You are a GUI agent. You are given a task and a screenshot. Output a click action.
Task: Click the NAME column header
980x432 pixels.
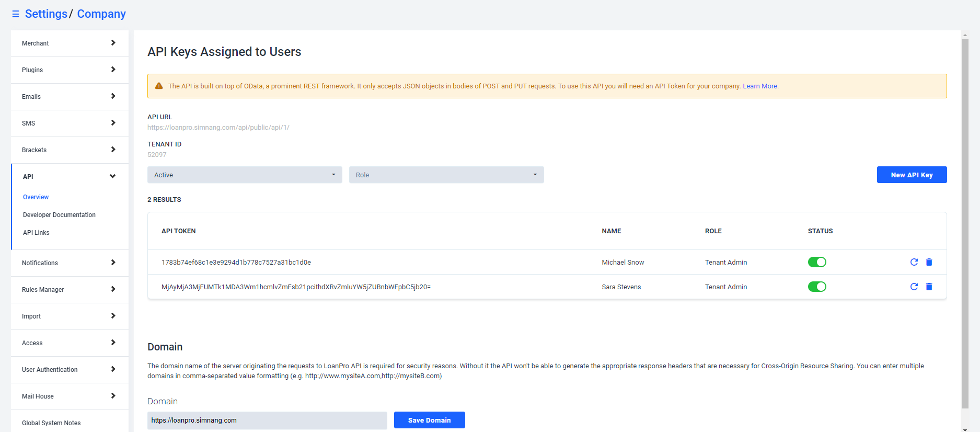click(612, 231)
